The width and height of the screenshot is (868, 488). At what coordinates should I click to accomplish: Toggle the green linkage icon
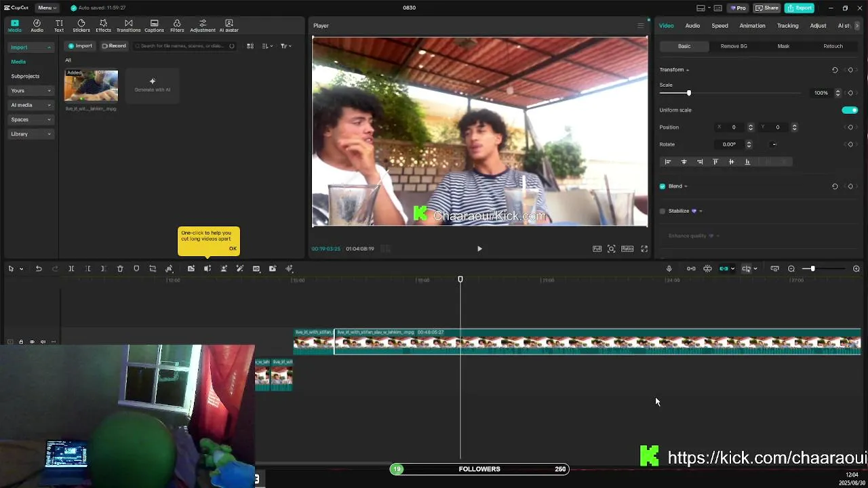click(724, 269)
